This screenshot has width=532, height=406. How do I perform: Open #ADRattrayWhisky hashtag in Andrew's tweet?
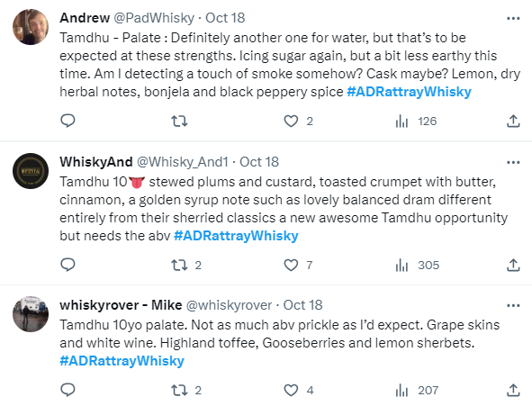point(409,92)
